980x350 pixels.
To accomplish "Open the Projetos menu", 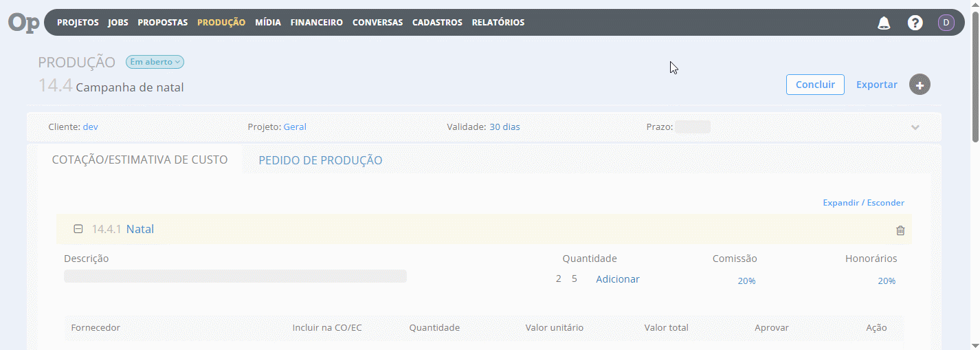I will (x=78, y=23).
